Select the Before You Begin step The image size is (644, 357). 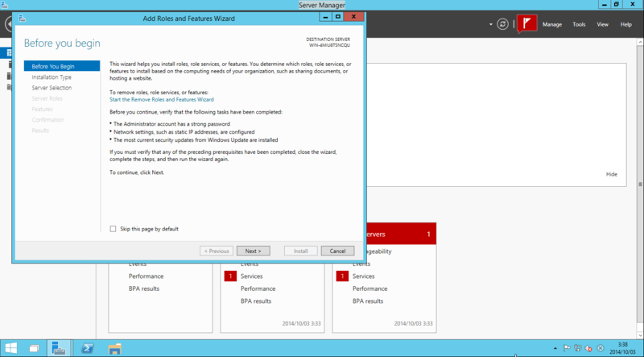point(62,66)
